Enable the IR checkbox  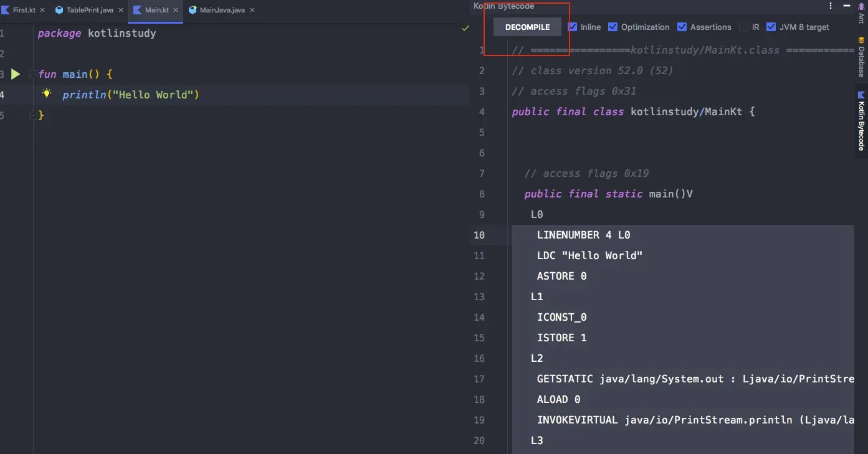(x=743, y=27)
